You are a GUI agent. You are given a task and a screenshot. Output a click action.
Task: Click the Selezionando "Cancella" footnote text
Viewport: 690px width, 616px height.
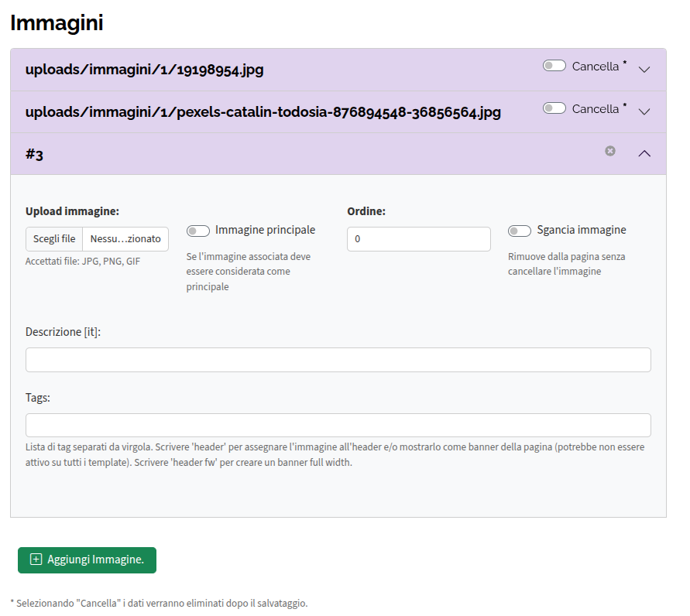pyautogui.click(x=159, y=603)
